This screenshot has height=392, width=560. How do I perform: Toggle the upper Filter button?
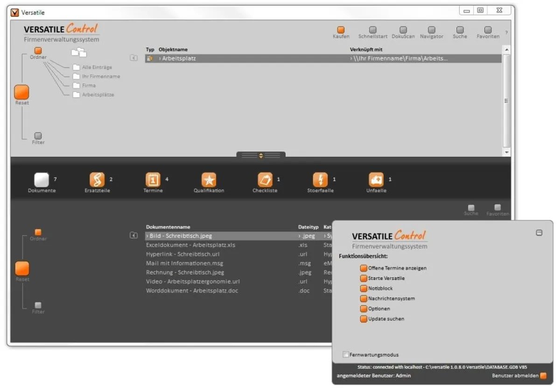pyautogui.click(x=38, y=136)
